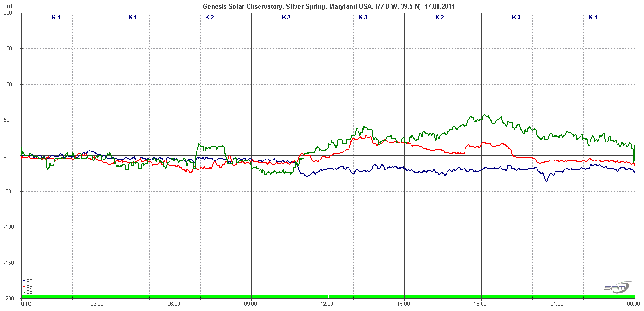Click the K 2 label between 06:00 and 09:00

pos(209,18)
